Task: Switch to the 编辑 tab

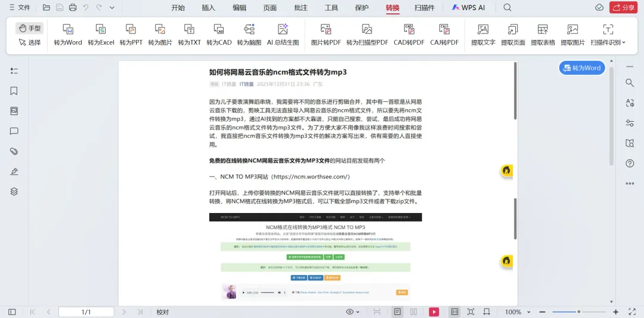Action: (240, 7)
